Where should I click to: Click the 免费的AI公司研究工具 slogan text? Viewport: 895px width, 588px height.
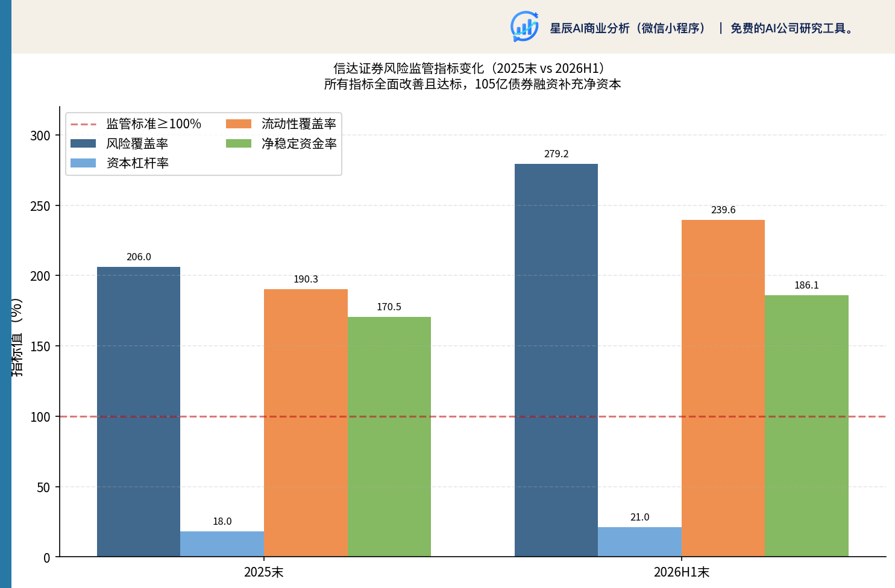pos(793,28)
